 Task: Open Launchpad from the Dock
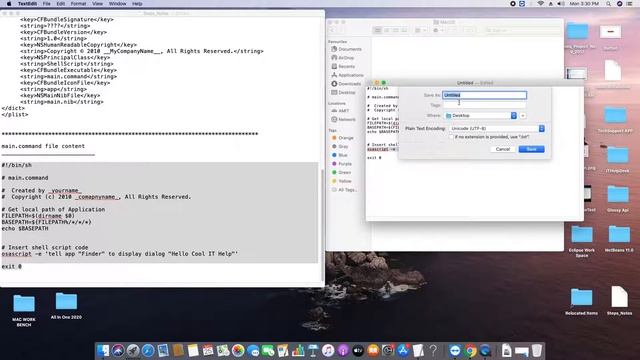coord(133,350)
